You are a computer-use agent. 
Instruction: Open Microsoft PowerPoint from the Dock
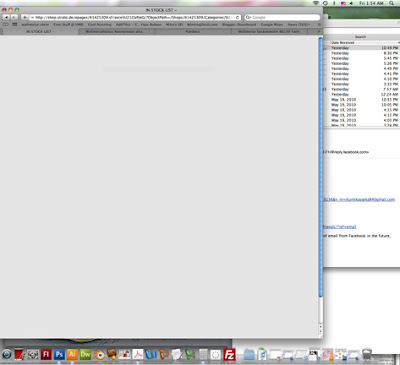point(164,354)
